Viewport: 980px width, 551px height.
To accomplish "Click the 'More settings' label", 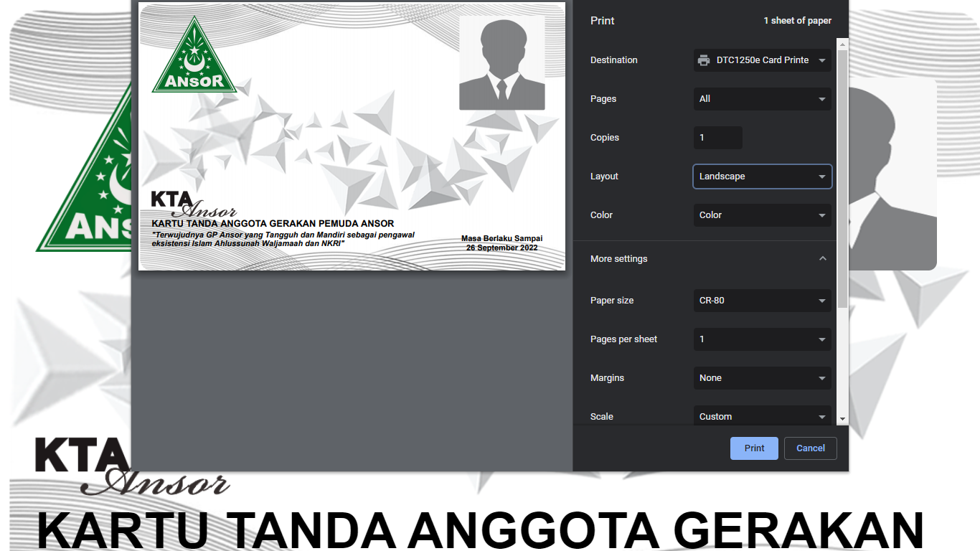I will point(619,259).
